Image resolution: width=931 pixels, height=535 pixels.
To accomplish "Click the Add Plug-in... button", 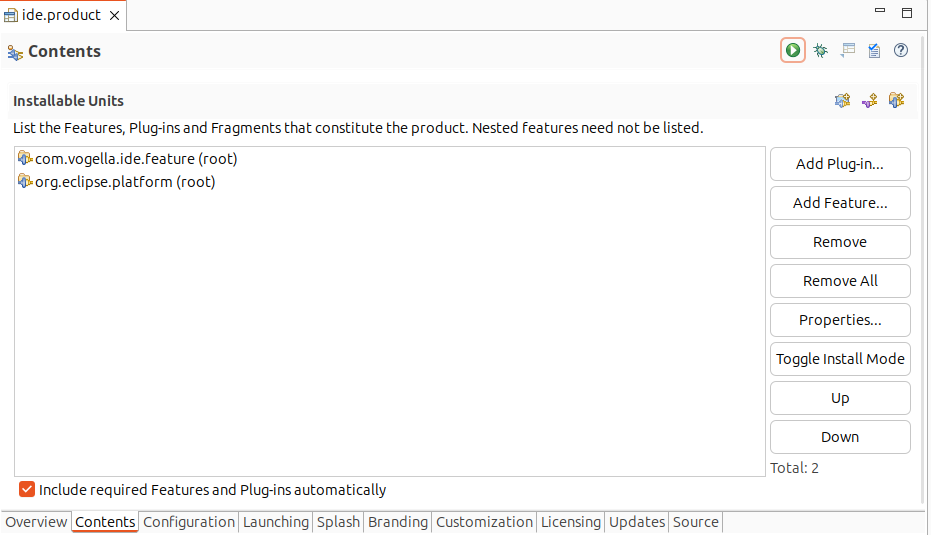I will 840,164.
